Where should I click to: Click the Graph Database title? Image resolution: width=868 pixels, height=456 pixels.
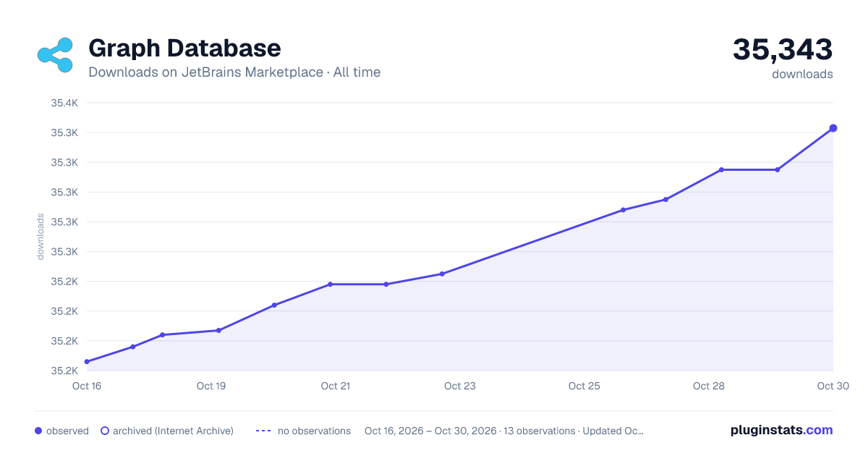coord(184,48)
